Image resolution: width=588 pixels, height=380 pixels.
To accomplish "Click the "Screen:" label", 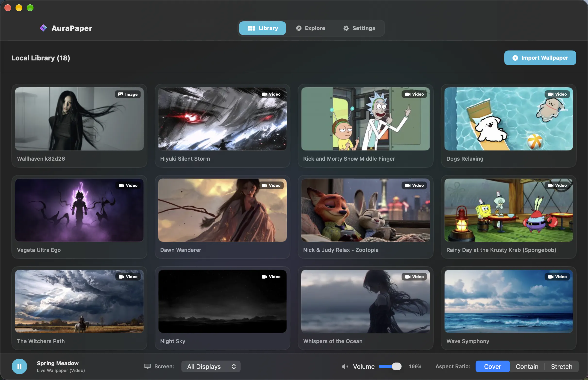I will pos(164,366).
